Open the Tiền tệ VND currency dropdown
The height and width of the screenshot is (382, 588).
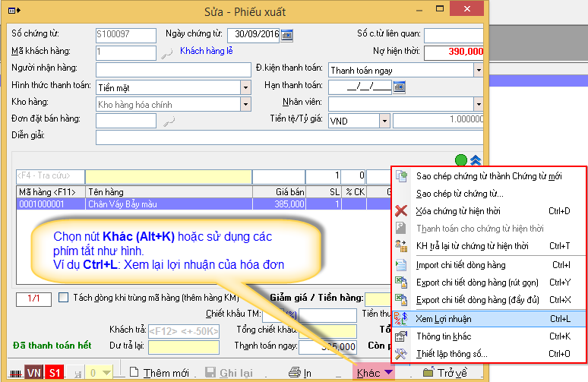(x=384, y=121)
